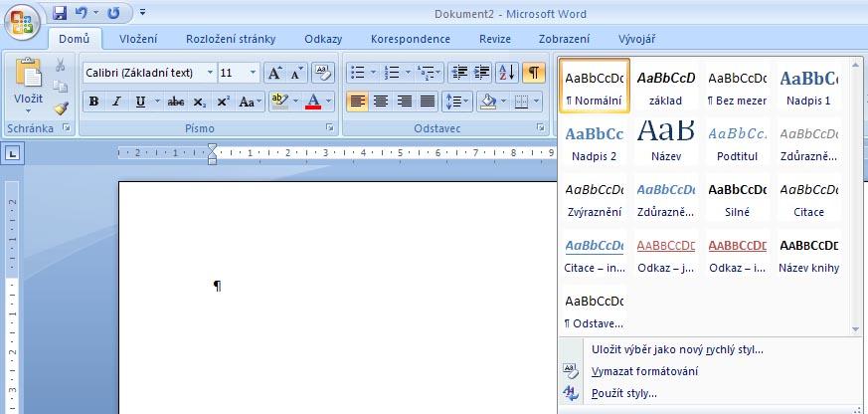This screenshot has width=868, height=414.
Task: Switch to the Odkazy tab
Action: coord(323,40)
